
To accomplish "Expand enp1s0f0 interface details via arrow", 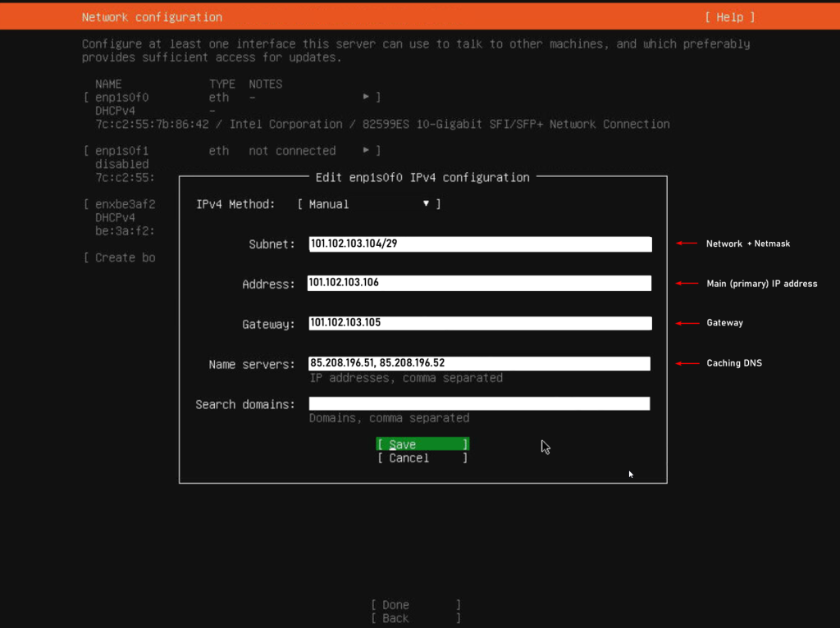I will [366, 96].
